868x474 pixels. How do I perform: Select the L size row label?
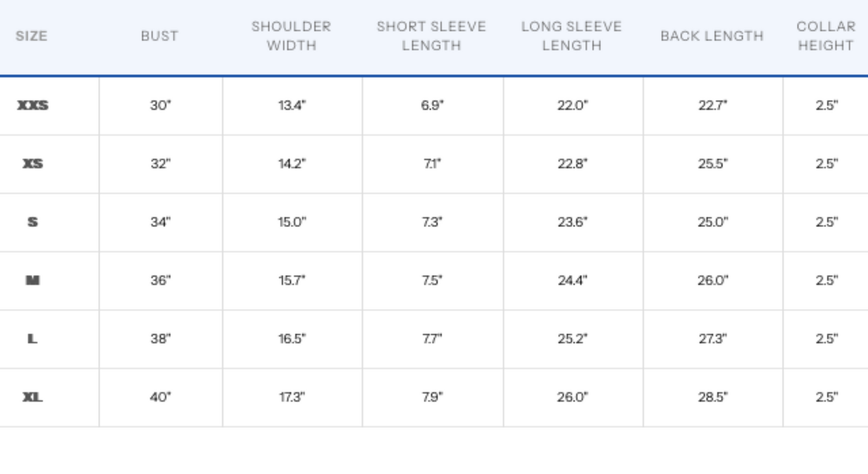pos(33,339)
